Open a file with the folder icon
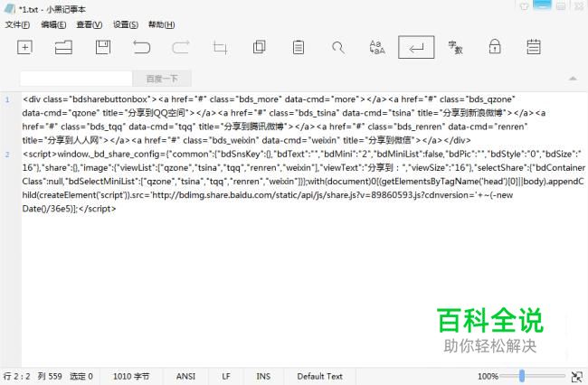Viewport: 588px width, 385px height. pos(63,47)
